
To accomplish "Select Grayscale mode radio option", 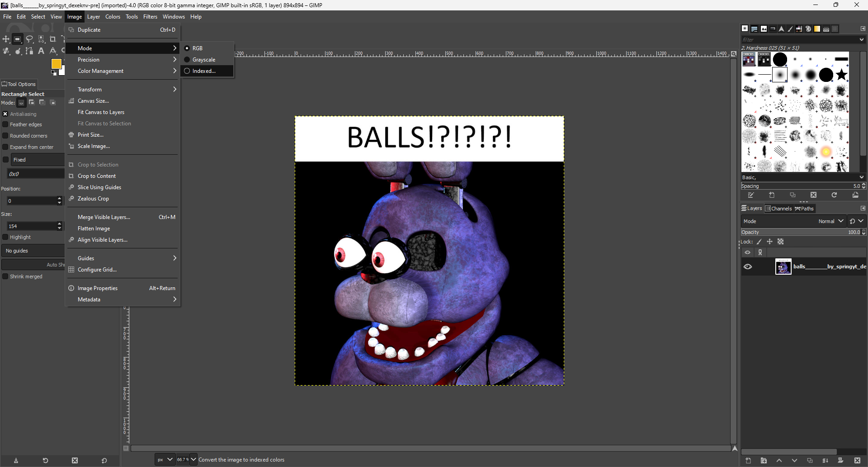I will coord(207,60).
